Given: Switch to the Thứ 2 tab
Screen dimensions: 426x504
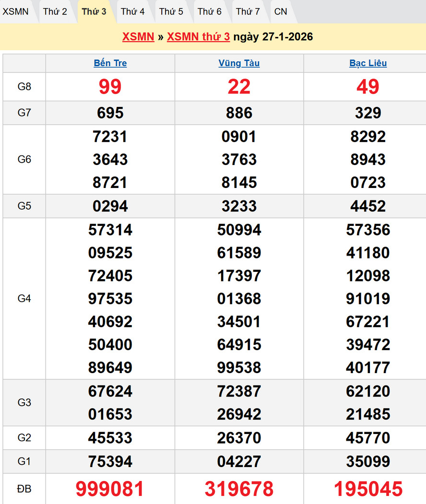Looking at the screenshot, I should [x=55, y=12].
